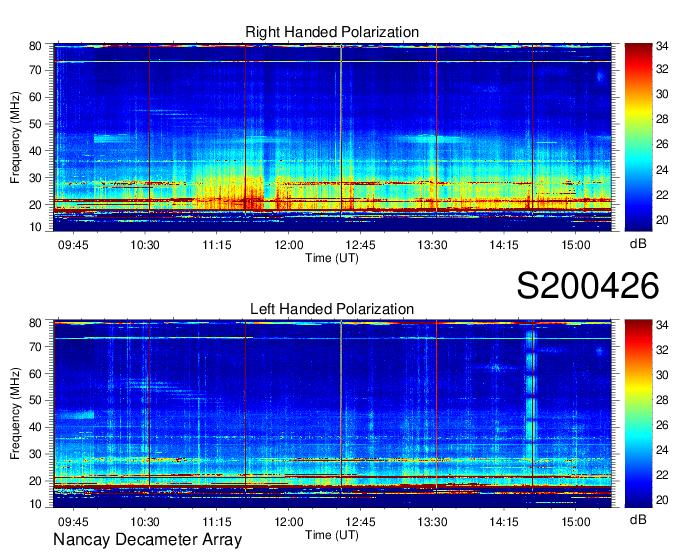
Task: Click "Time (UT)" label under Right Handed plot
Action: (332, 258)
